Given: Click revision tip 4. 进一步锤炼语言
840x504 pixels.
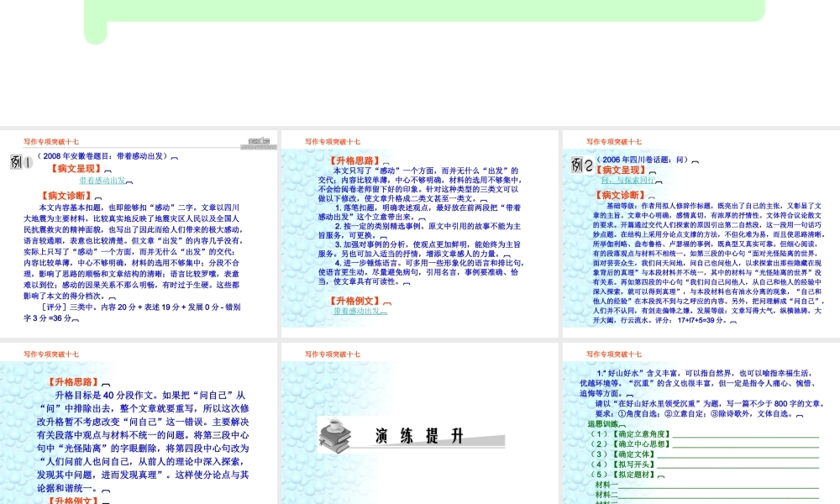Looking at the screenshot, I should (420, 272).
